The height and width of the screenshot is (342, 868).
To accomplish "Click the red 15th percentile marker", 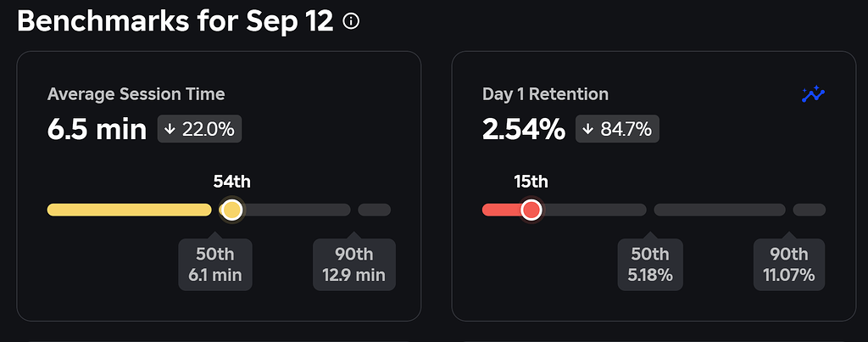I will click(531, 210).
